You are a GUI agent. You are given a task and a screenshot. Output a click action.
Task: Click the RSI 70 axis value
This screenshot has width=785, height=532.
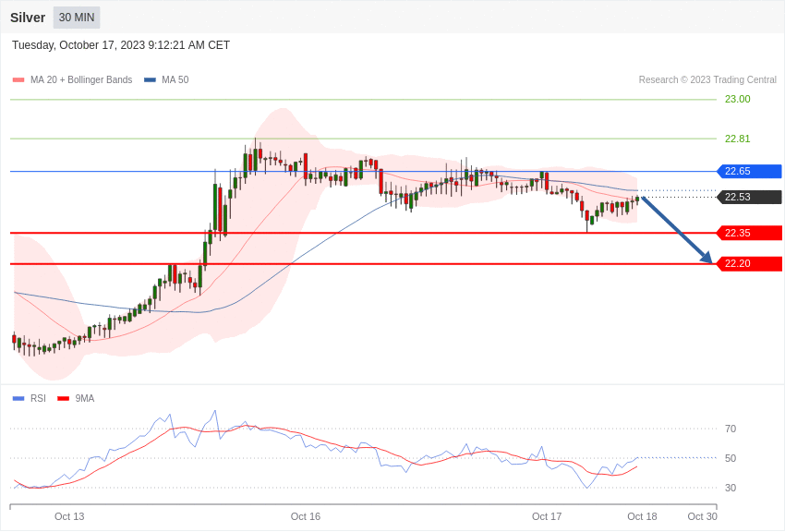click(731, 429)
